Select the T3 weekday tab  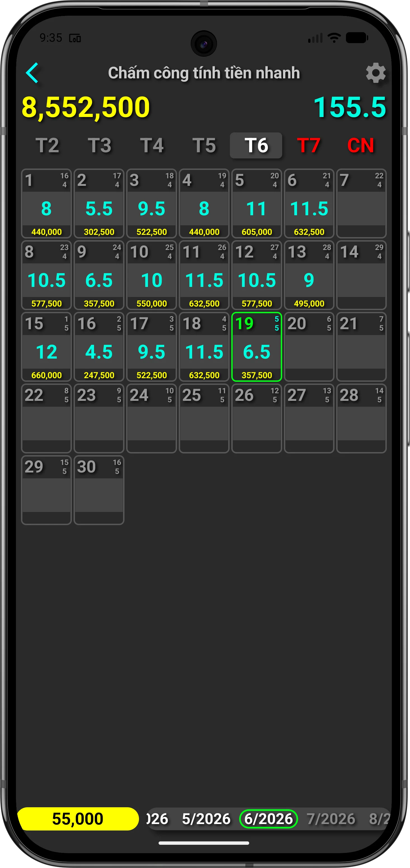pyautogui.click(x=99, y=146)
